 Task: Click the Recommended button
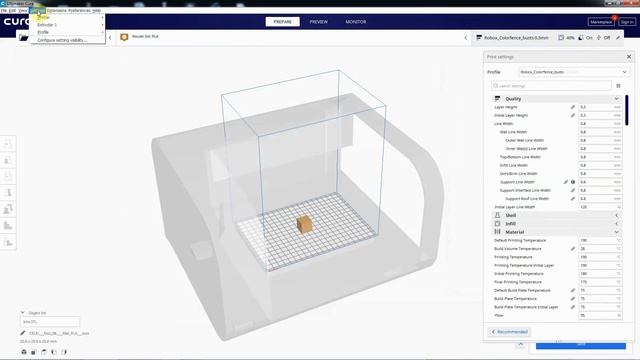[509, 332]
